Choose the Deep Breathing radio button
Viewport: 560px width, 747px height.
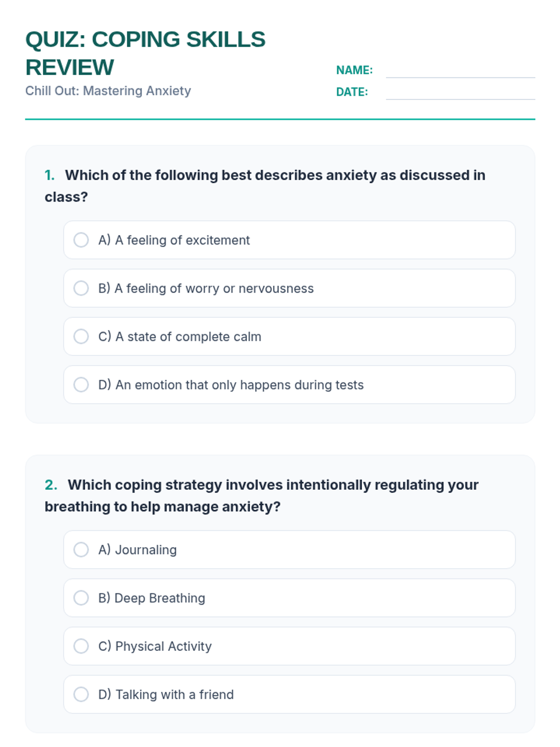click(x=81, y=598)
